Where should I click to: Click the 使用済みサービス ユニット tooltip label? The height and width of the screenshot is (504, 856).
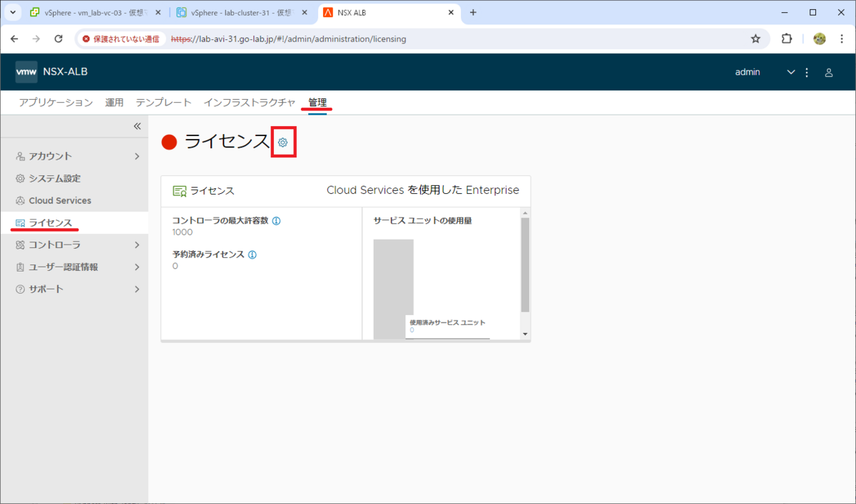coord(447,322)
